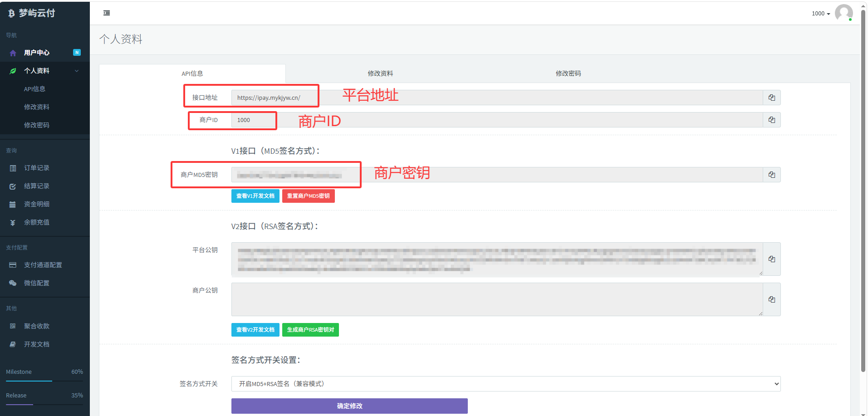This screenshot has height=416, width=868.
Task: Click the 平台公钥 text area
Action: [497, 259]
